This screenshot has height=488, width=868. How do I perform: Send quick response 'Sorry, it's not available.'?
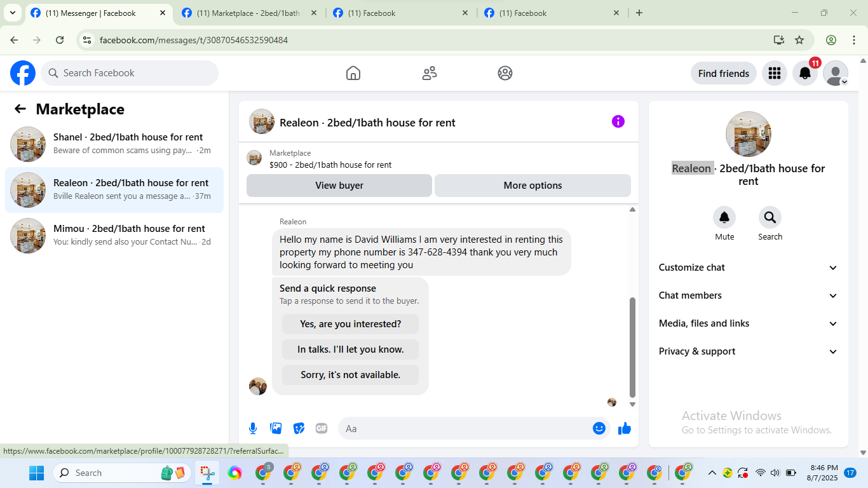[351, 375]
